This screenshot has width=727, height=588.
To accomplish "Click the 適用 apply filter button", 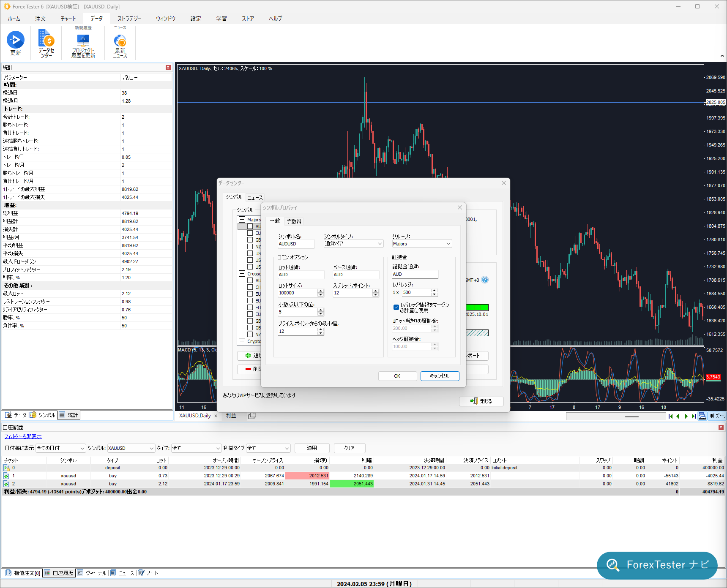I will [x=312, y=448].
